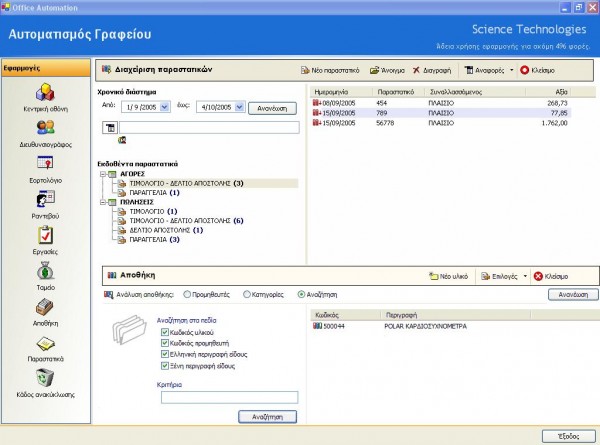Click the Ανανέωση button next to dates
The width and height of the screenshot is (600, 445).
click(x=272, y=108)
